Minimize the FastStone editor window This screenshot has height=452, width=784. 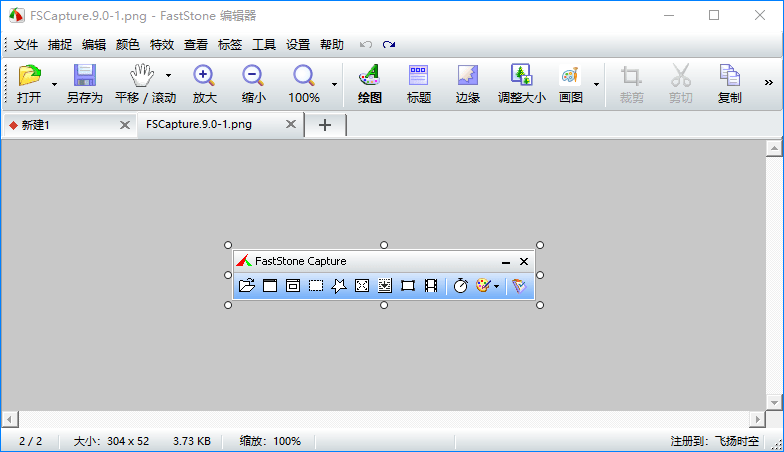tap(668, 16)
